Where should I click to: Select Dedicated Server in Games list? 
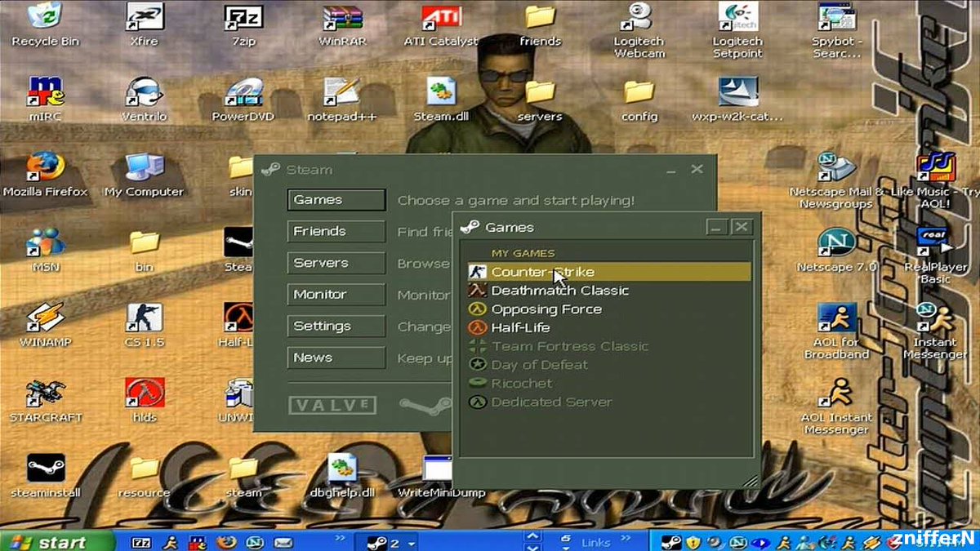pos(608,402)
